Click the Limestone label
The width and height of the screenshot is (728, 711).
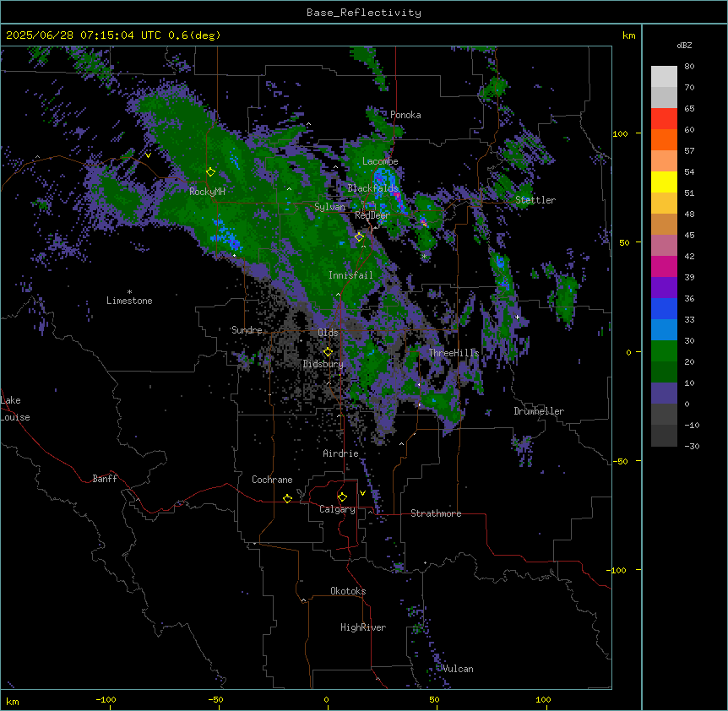pyautogui.click(x=129, y=301)
